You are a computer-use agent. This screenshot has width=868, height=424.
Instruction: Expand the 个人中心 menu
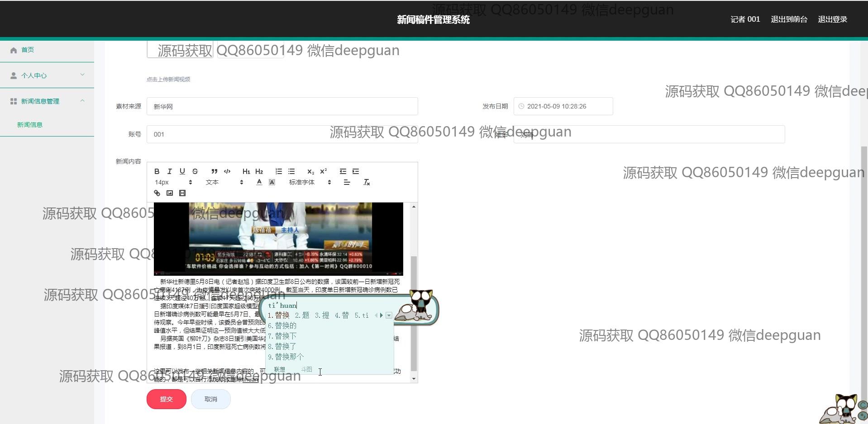coord(47,75)
